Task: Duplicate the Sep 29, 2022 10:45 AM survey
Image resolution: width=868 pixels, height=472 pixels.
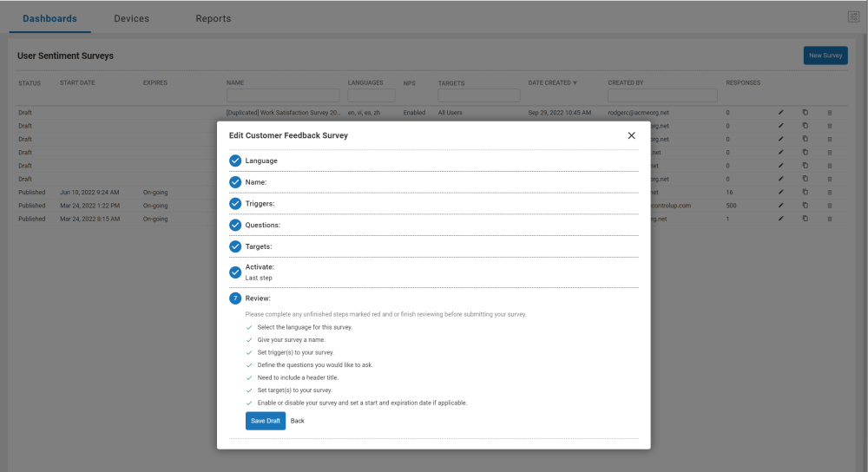Action: tap(806, 112)
